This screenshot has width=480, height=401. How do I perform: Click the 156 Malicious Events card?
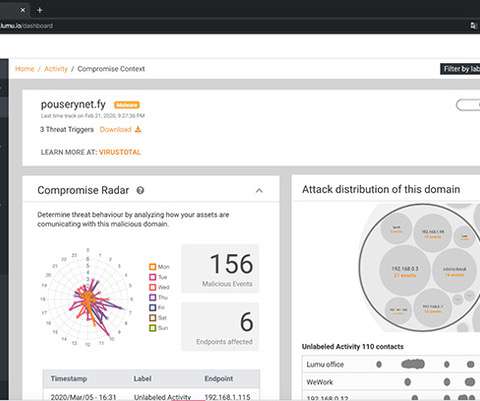220,269
